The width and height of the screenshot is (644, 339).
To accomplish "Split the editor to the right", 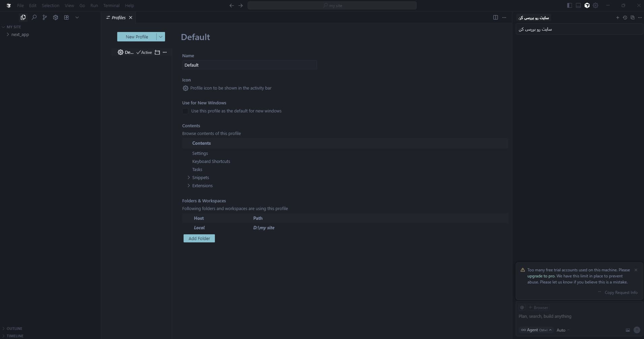I will (495, 18).
